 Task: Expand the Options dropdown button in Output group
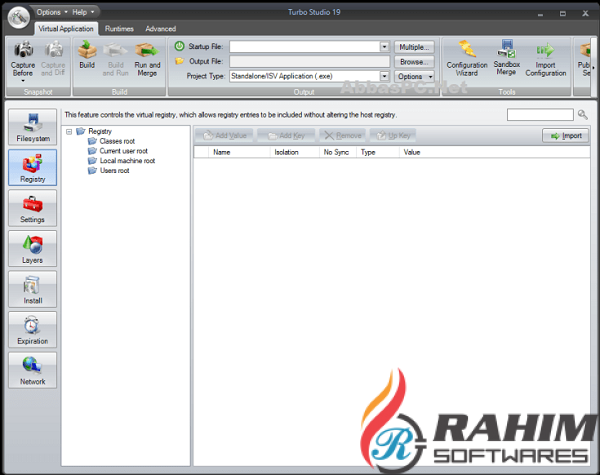pyautogui.click(x=414, y=77)
